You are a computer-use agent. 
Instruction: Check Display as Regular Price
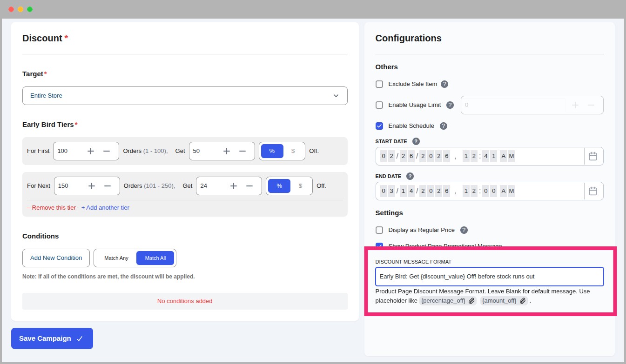379,230
